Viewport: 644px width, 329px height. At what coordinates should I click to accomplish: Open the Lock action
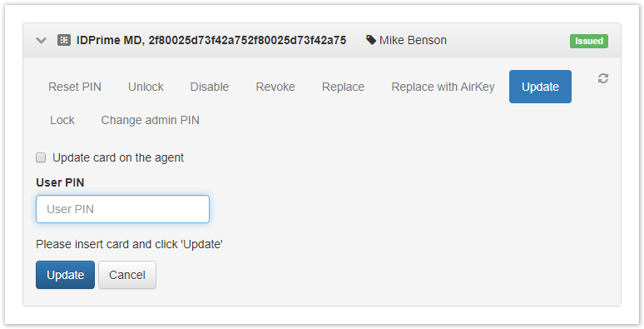coord(62,120)
